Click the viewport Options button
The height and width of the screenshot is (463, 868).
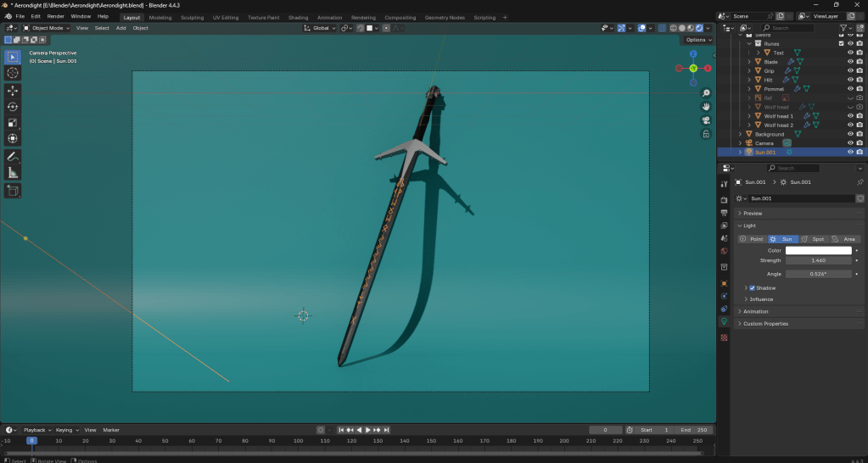[x=697, y=40]
